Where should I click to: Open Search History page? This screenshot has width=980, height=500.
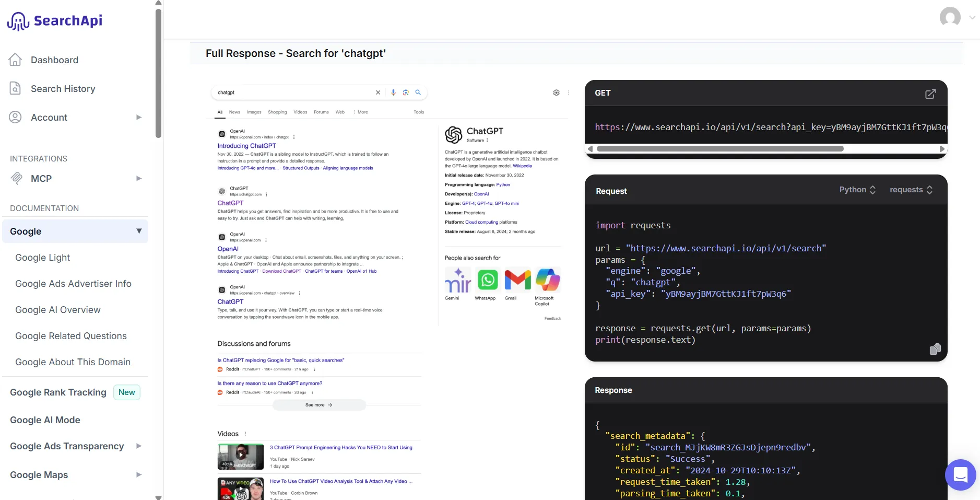63,88
